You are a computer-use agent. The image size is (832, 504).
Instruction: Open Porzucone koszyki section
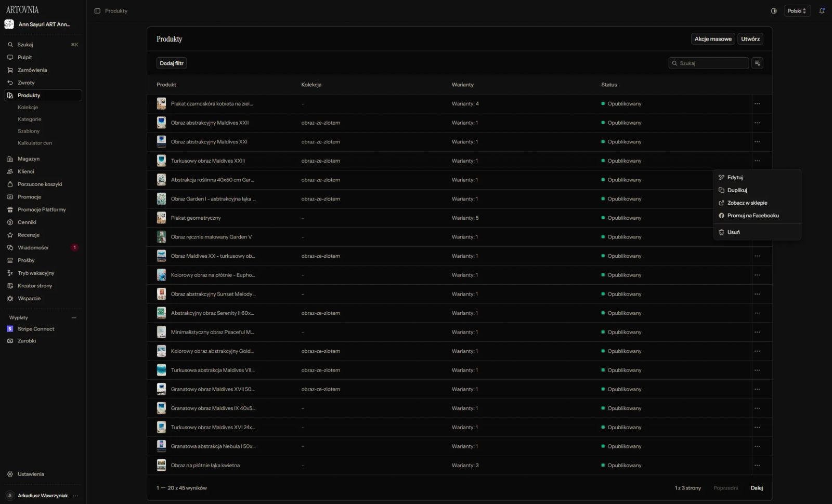tap(43, 184)
